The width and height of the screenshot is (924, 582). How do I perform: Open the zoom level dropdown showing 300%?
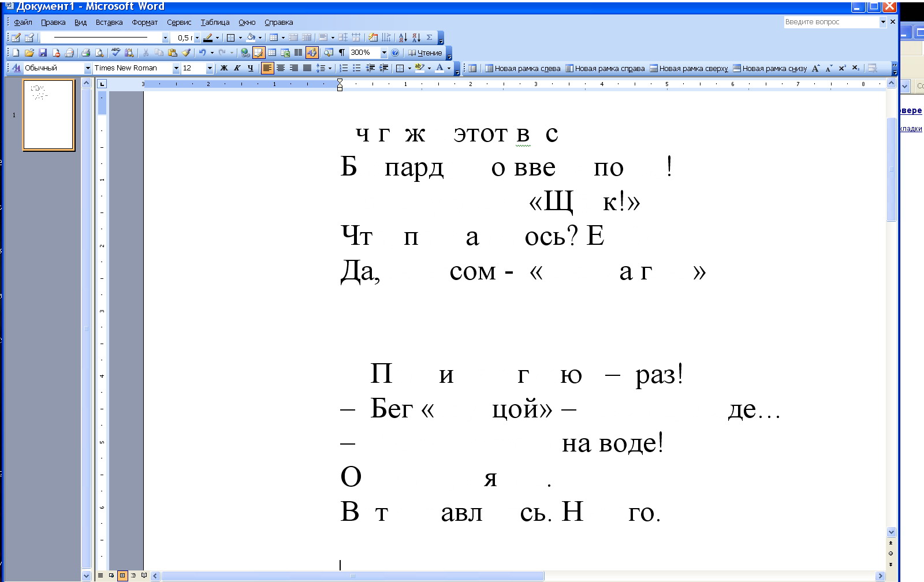coord(383,53)
